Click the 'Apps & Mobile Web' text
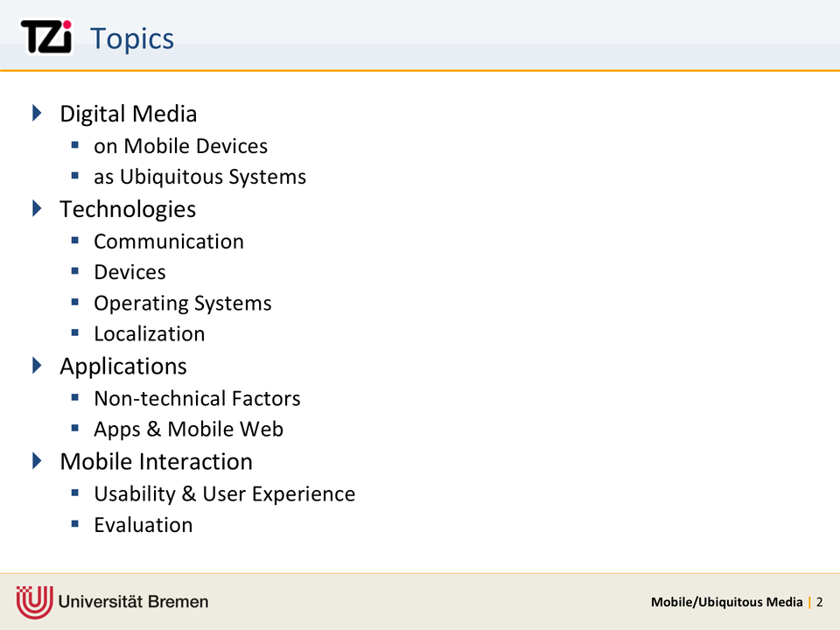 (188, 429)
